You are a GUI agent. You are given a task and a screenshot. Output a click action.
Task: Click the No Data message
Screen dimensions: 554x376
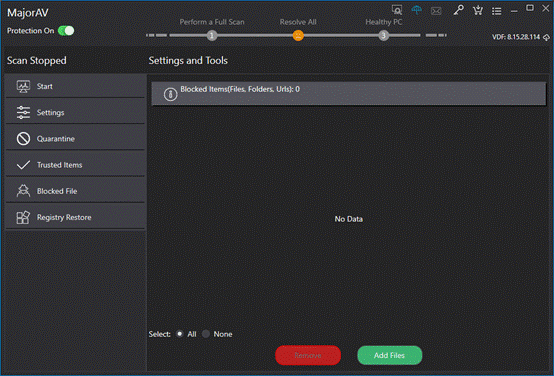click(x=349, y=219)
